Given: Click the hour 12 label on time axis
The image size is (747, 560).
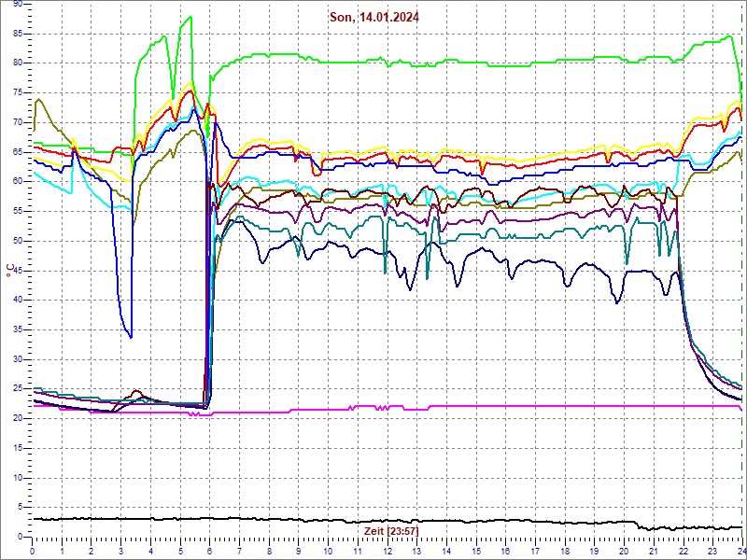Looking at the screenshot, I should (388, 551).
